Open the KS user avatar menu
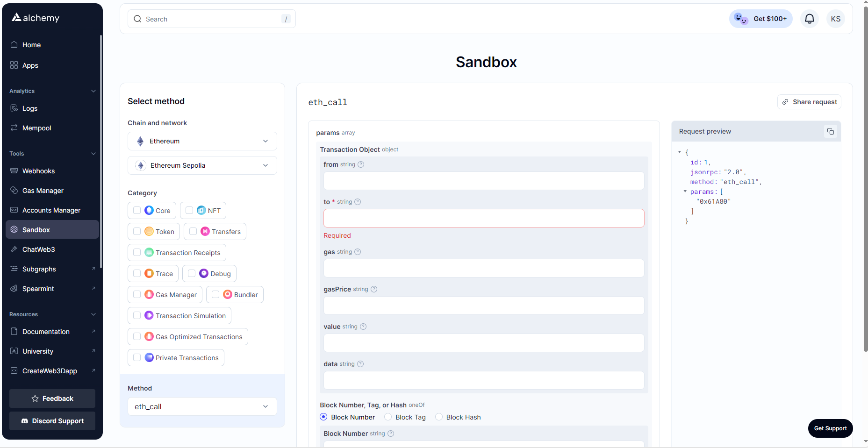The height and width of the screenshot is (448, 868). coord(835,19)
